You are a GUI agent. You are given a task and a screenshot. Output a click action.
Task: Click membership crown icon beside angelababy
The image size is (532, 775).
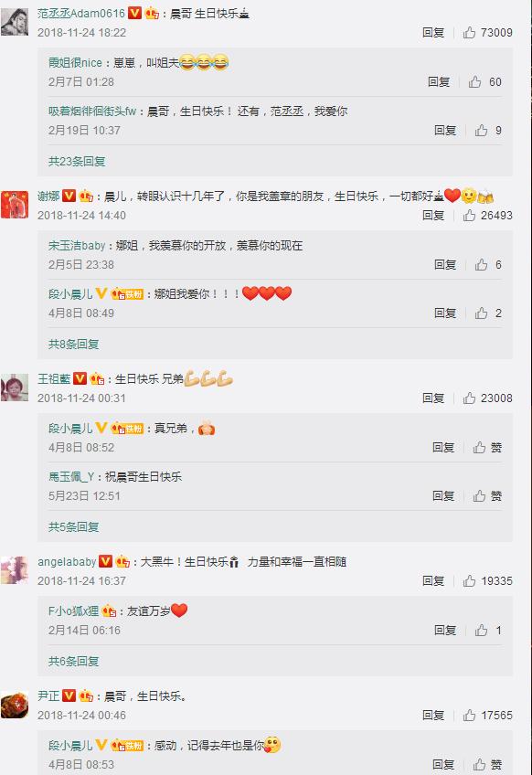122,561
